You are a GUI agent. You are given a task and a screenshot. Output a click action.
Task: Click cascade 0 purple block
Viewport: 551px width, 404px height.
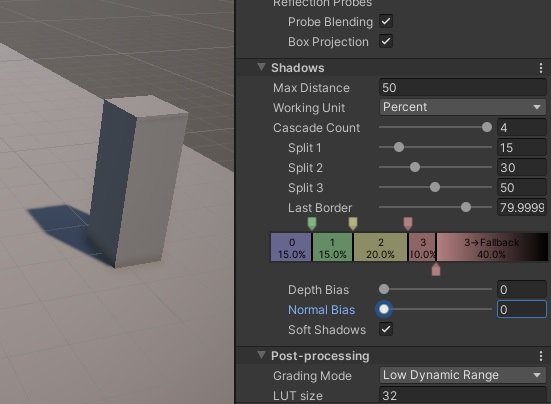[x=291, y=247]
